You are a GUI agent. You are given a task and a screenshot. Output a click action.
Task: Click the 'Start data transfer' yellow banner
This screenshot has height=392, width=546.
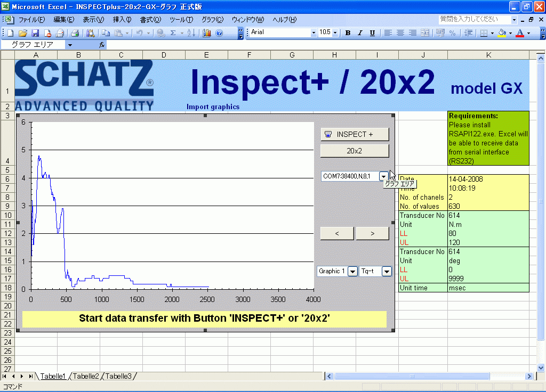(x=204, y=318)
